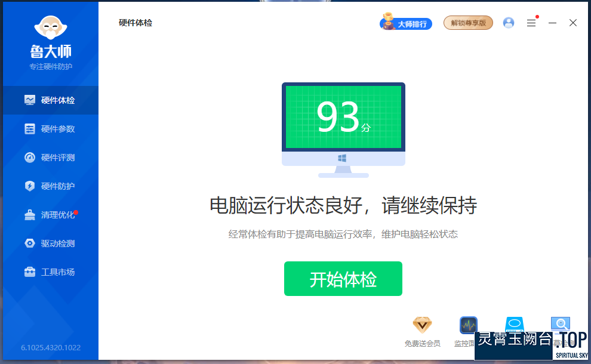Open the 硬件防护 shield section
This screenshot has width=591, height=364.
click(50, 186)
